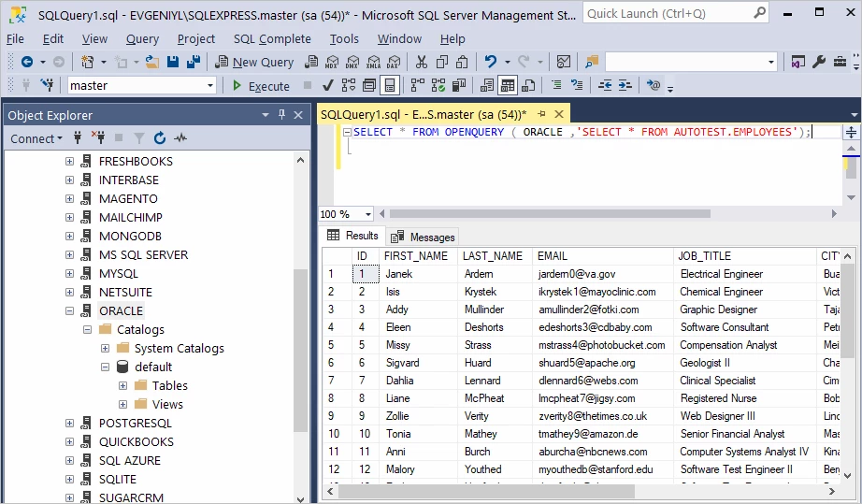Screen dimensions: 862x504
Task: Open the Connect dropdown in Object Explorer
Action: pos(36,138)
